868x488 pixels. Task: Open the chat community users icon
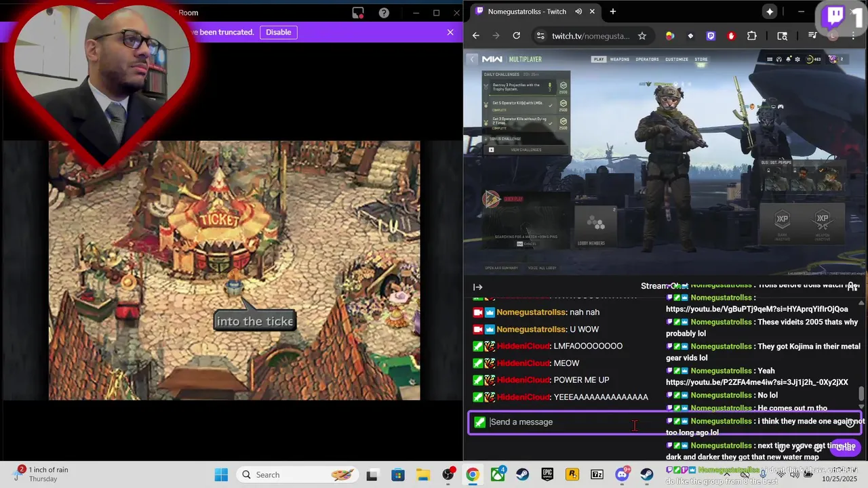(852, 286)
